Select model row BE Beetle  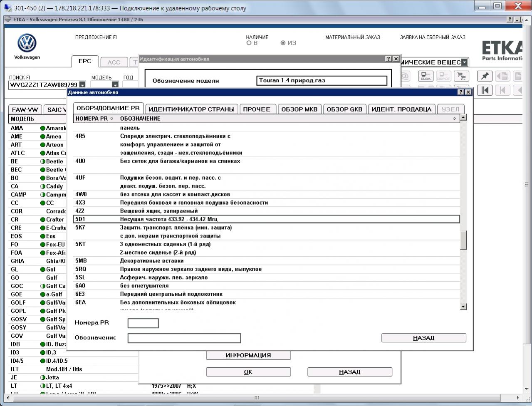pyautogui.click(x=38, y=161)
